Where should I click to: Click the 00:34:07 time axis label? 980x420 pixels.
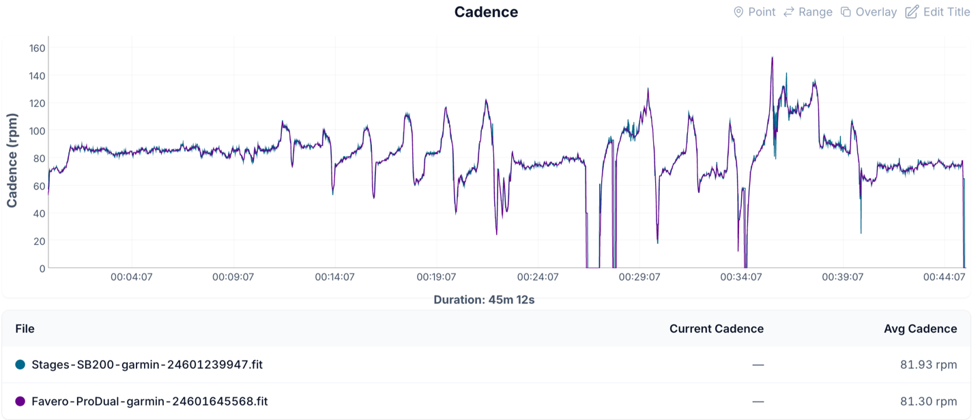click(741, 277)
